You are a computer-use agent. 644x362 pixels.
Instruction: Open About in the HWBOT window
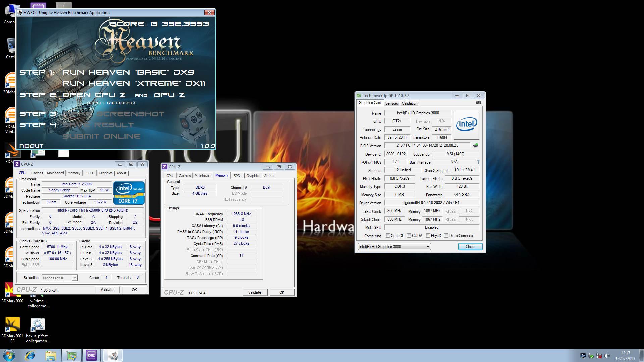31,146
